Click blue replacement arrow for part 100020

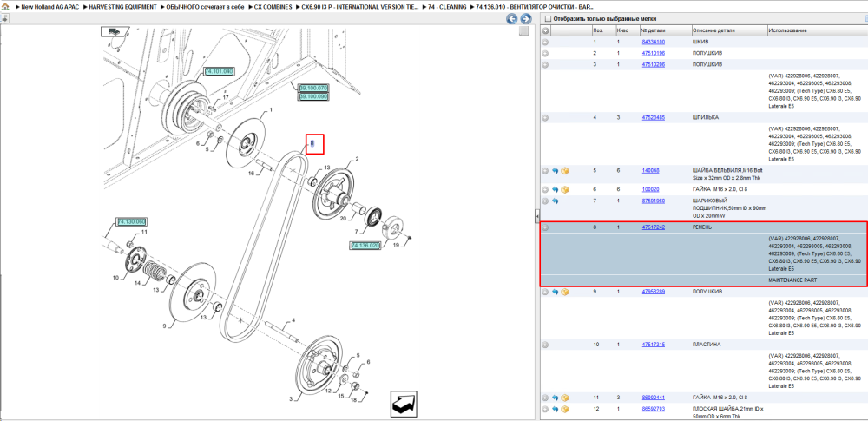point(556,189)
